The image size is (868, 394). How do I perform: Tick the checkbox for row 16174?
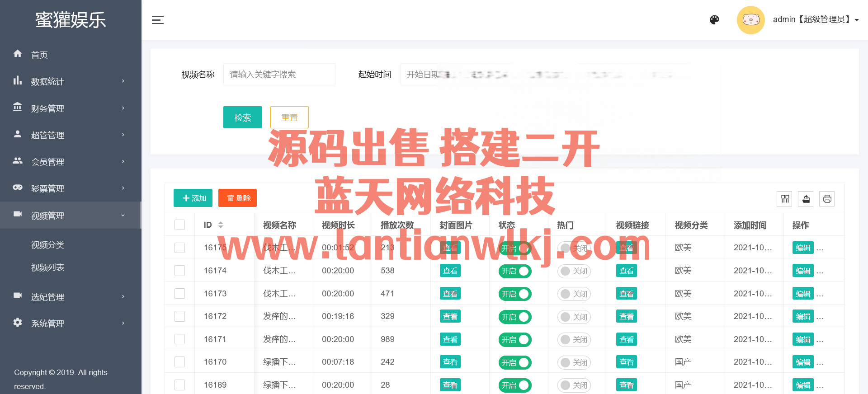[x=180, y=271]
